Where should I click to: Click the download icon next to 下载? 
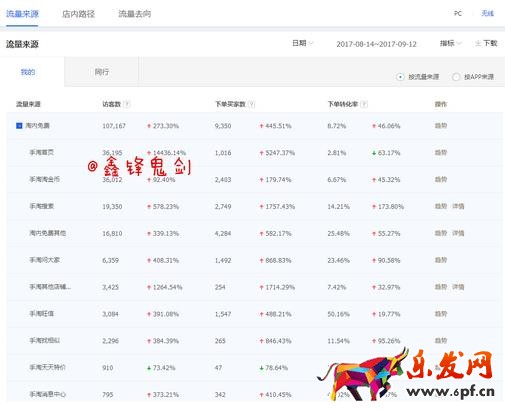tap(478, 43)
